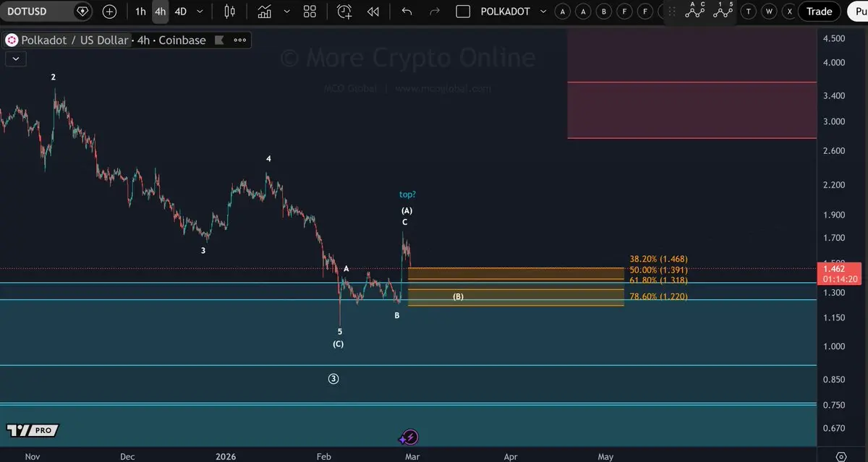Select the 1-5 Elliott impulse wave tool
The width and height of the screenshot is (868, 462).
coord(723,10)
